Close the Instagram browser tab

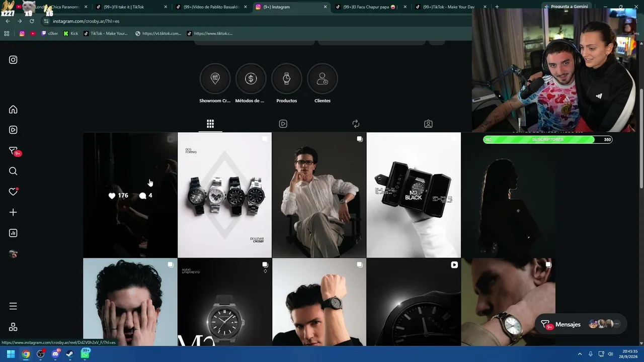pyautogui.click(x=326, y=7)
